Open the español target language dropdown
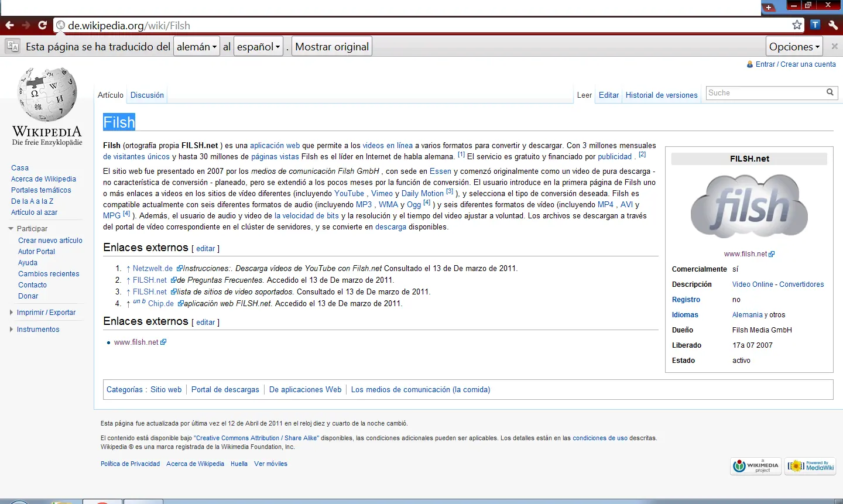Image resolution: width=843 pixels, height=504 pixels. 259,46
